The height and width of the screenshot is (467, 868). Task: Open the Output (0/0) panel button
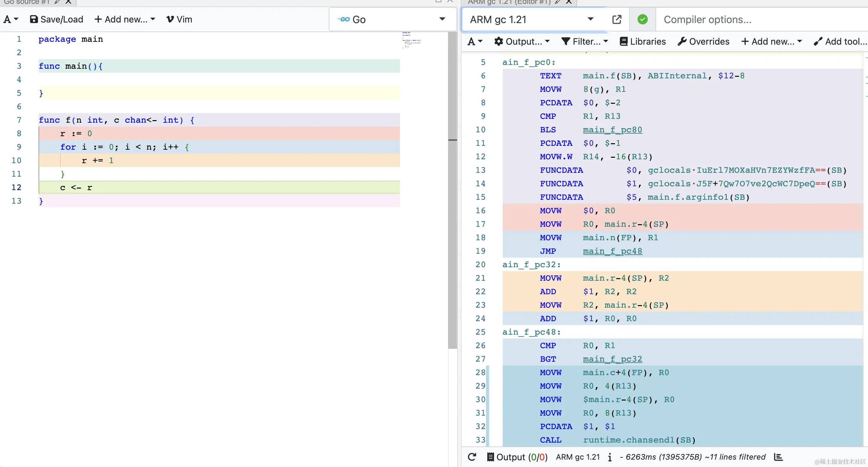517,457
